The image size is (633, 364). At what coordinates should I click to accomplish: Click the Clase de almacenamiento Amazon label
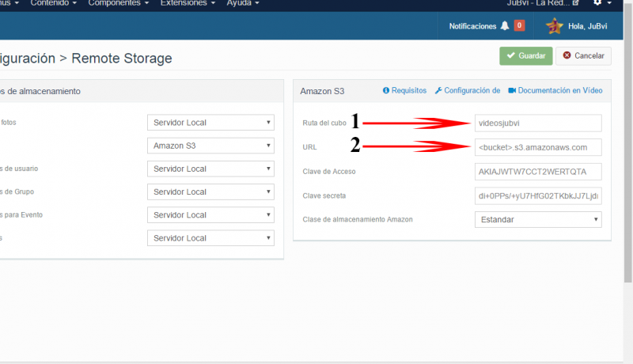pyautogui.click(x=358, y=219)
